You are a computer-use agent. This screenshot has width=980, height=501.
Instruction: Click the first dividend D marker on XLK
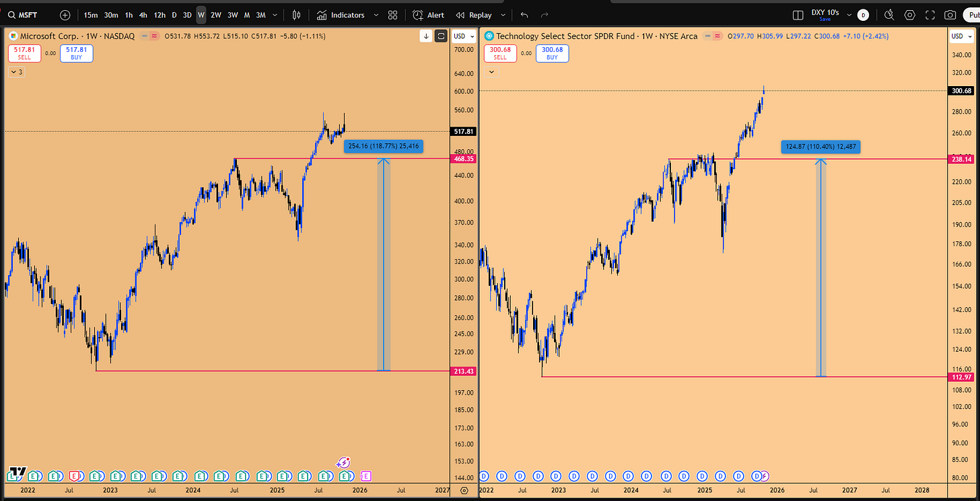[484, 475]
